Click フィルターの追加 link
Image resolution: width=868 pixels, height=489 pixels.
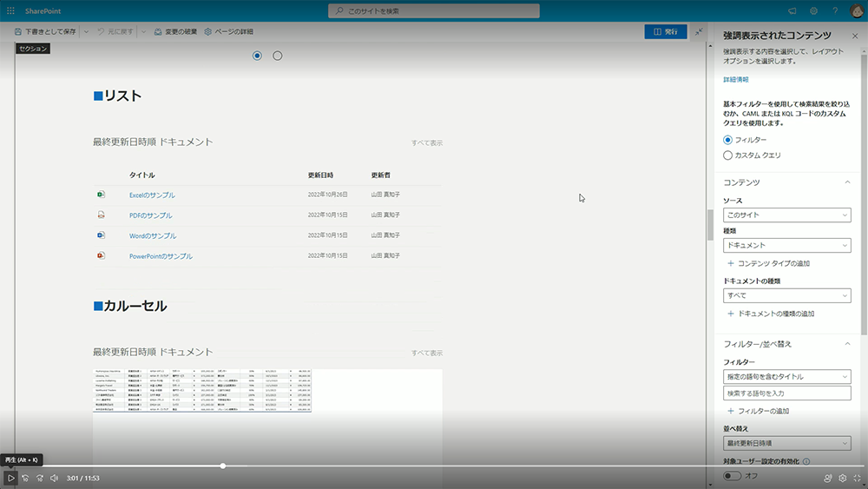[x=763, y=411]
